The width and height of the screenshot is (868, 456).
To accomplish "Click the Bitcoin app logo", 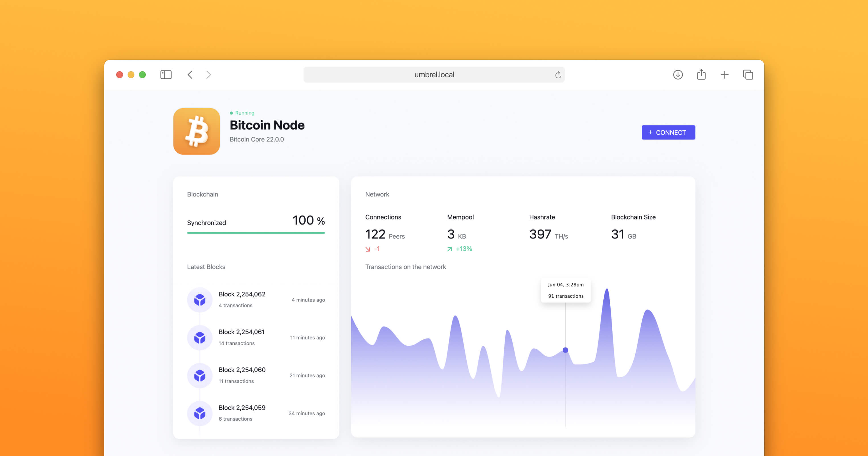I will coord(196,131).
